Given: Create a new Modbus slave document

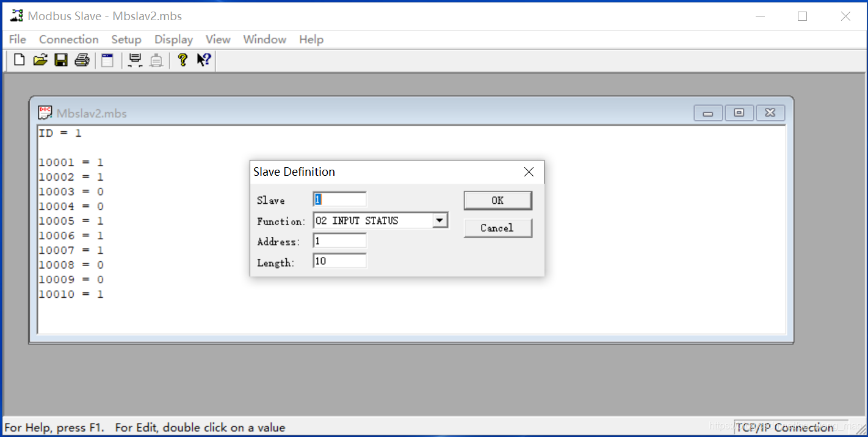Looking at the screenshot, I should coord(18,60).
